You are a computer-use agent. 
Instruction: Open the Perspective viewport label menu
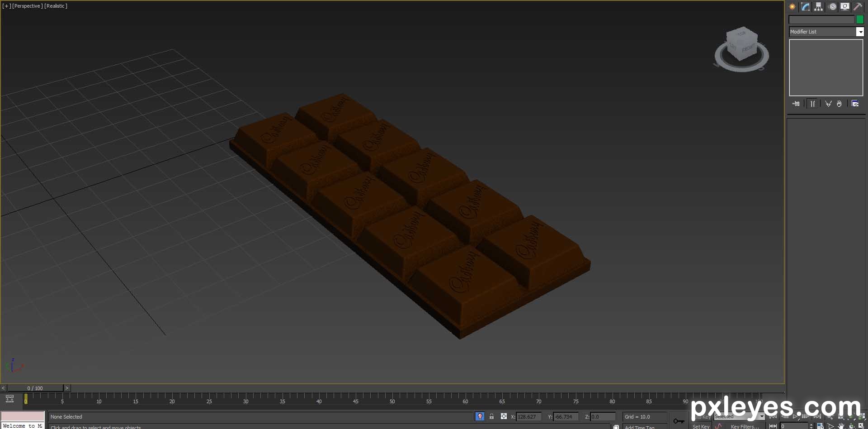tap(28, 6)
